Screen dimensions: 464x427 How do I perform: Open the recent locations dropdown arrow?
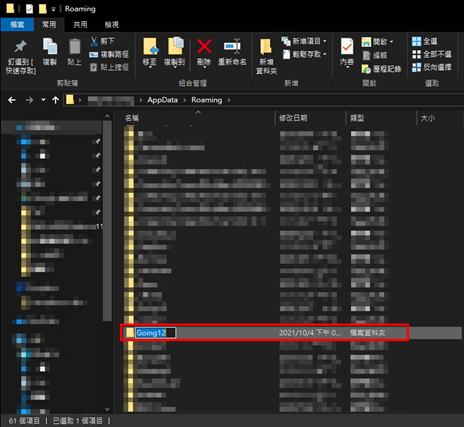pos(43,100)
